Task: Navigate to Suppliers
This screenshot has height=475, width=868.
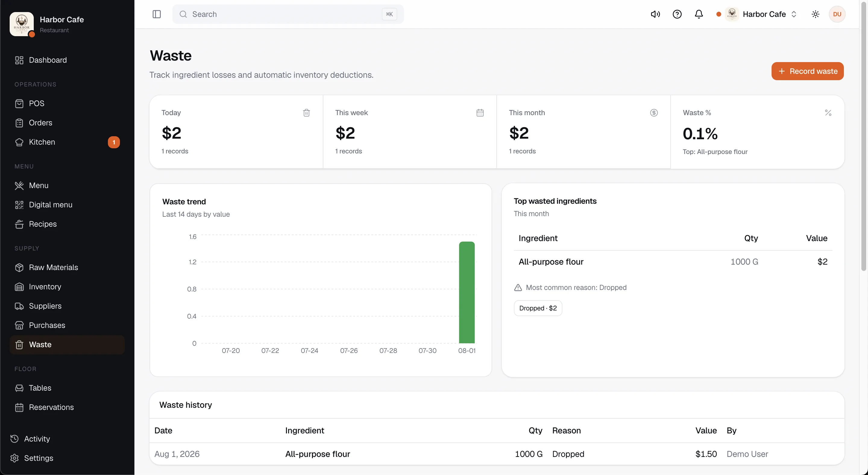Action: (67, 306)
